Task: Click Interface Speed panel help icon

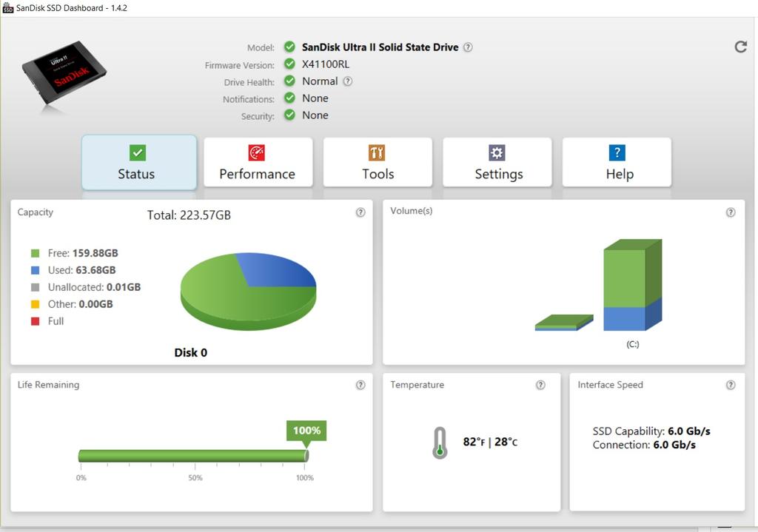Action: (x=731, y=385)
